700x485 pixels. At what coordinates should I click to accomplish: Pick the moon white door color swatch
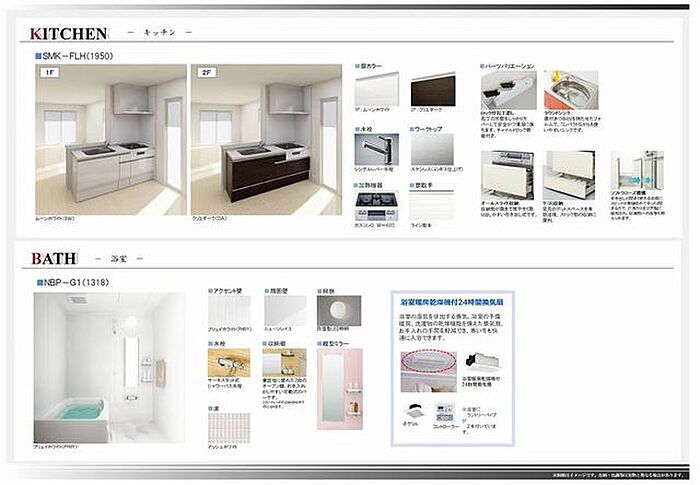376,91
